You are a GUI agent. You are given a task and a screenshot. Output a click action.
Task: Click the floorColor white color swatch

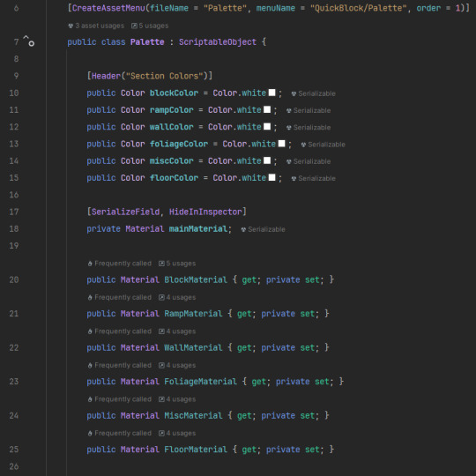(272, 177)
